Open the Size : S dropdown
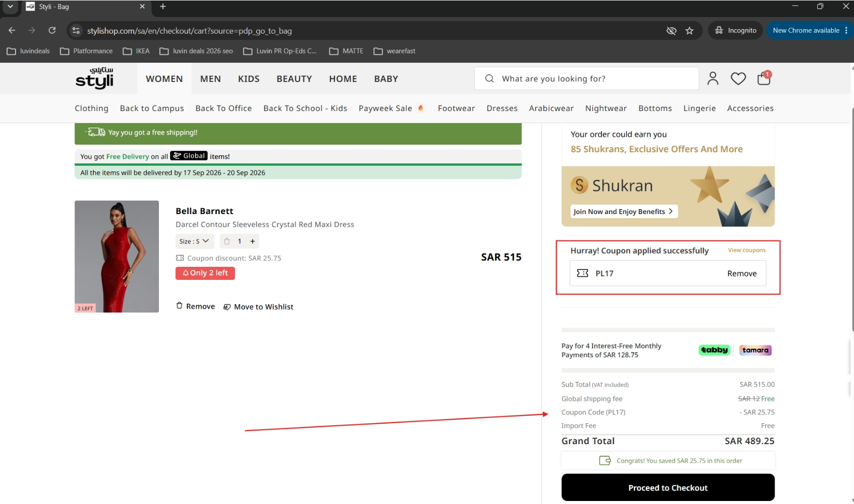The width and height of the screenshot is (854, 504). click(x=195, y=241)
